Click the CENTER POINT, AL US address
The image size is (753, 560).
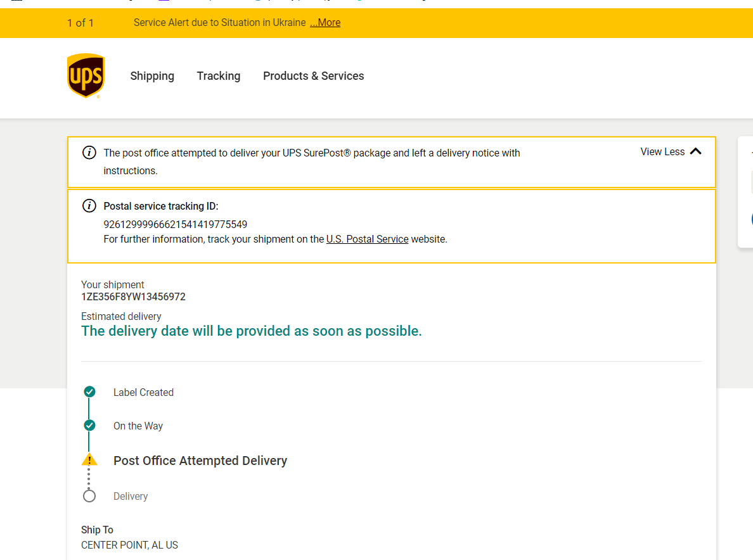129,545
